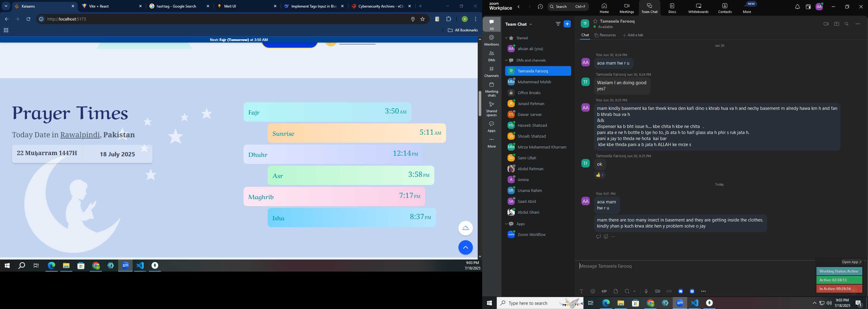This screenshot has height=309, width=868.
Task: Open the AA profile avatar menu
Action: pos(819,7)
